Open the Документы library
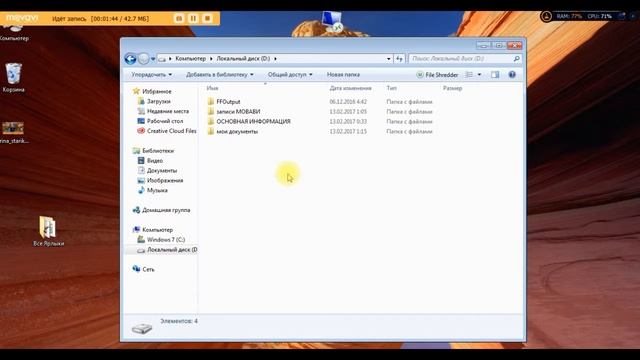 (162, 171)
